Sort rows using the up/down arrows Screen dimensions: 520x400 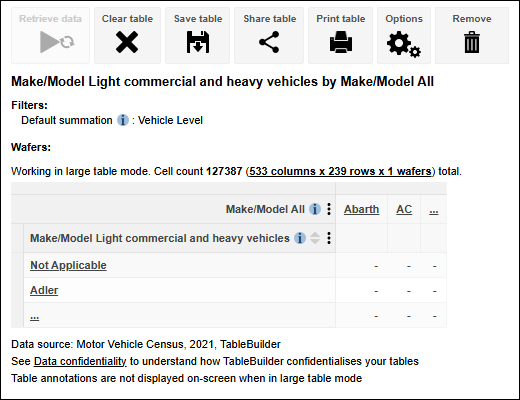tap(315, 238)
